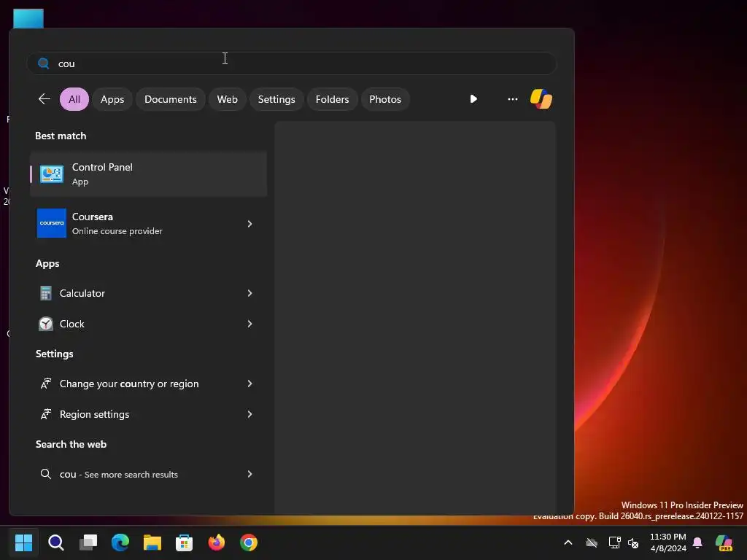Click the play arrow to show more filters
747x560 pixels.
coord(473,99)
